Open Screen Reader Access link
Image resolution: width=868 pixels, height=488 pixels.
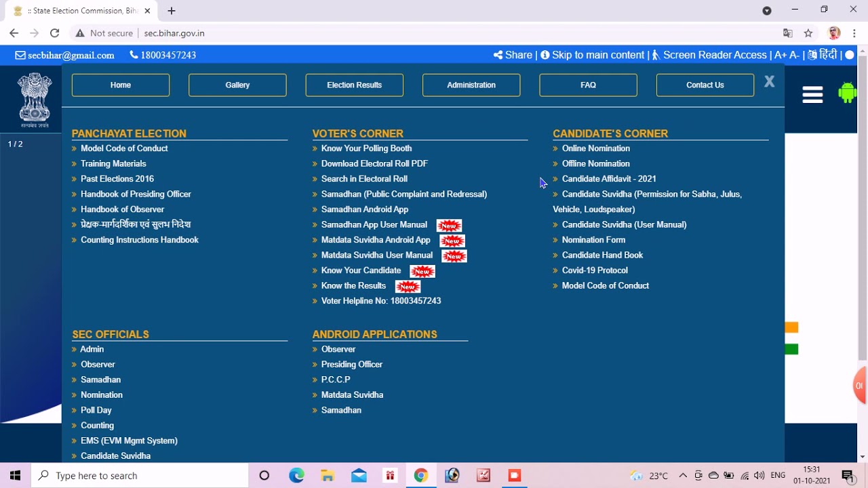coord(709,55)
